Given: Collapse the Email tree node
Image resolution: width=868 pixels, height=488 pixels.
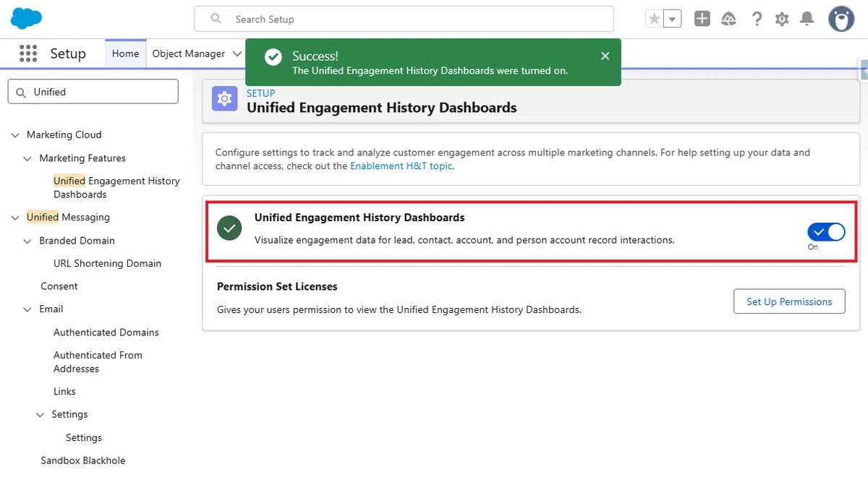Looking at the screenshot, I should [27, 309].
